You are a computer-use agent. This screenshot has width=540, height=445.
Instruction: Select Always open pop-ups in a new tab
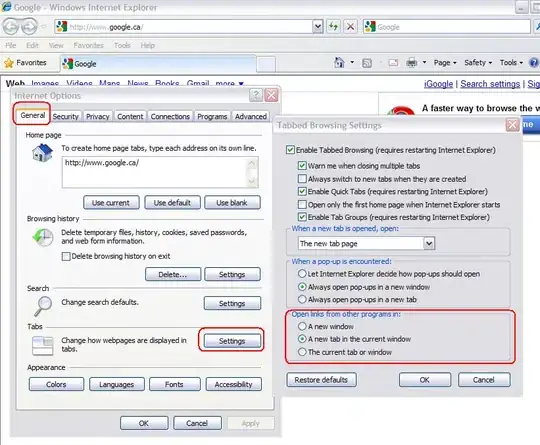click(x=302, y=299)
